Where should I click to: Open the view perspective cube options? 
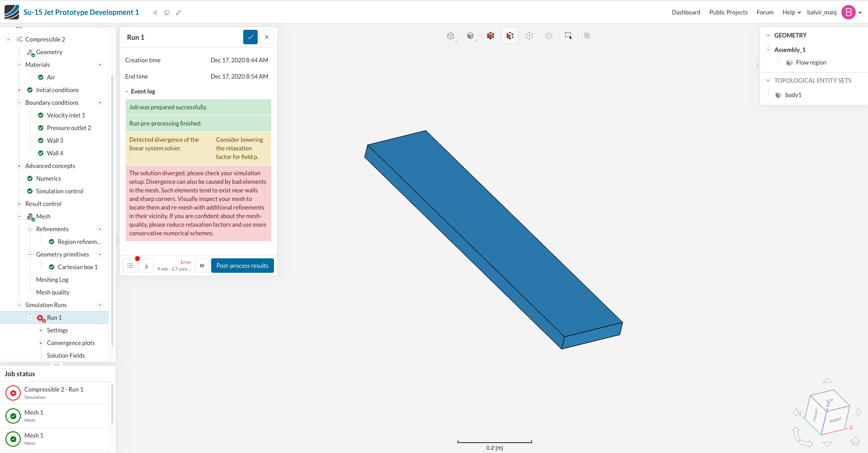click(x=451, y=36)
